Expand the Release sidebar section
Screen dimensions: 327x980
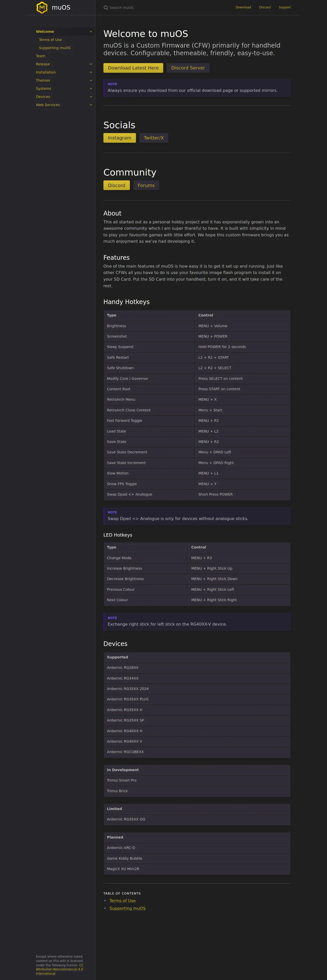[91, 64]
